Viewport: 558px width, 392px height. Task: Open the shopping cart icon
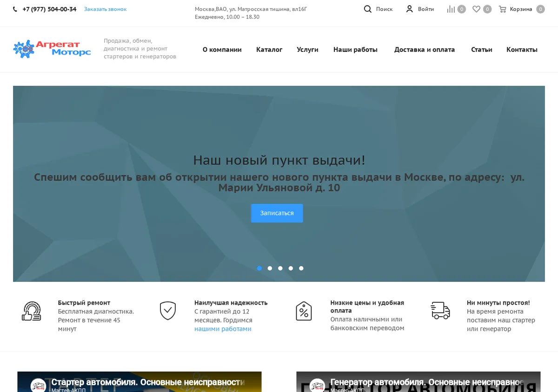(503, 9)
